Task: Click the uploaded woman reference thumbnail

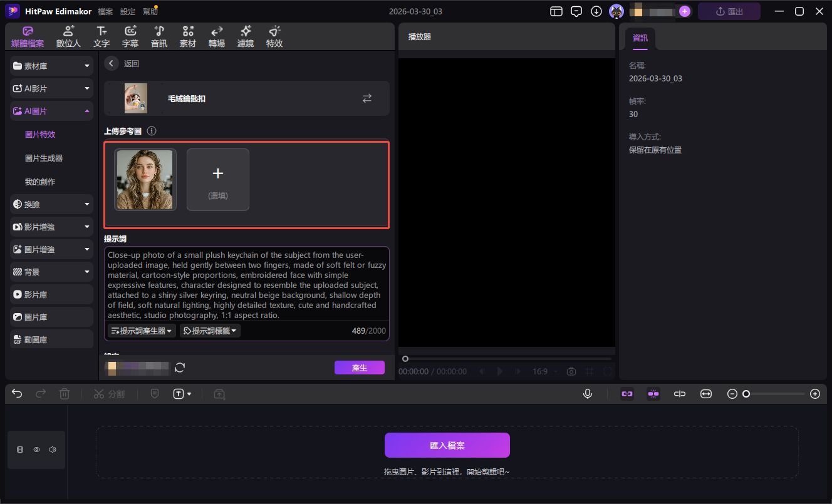Action: pos(145,179)
